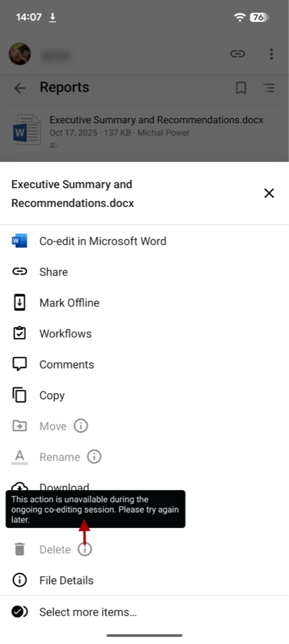
Task: Close the file actions sheet with X
Action: click(269, 193)
